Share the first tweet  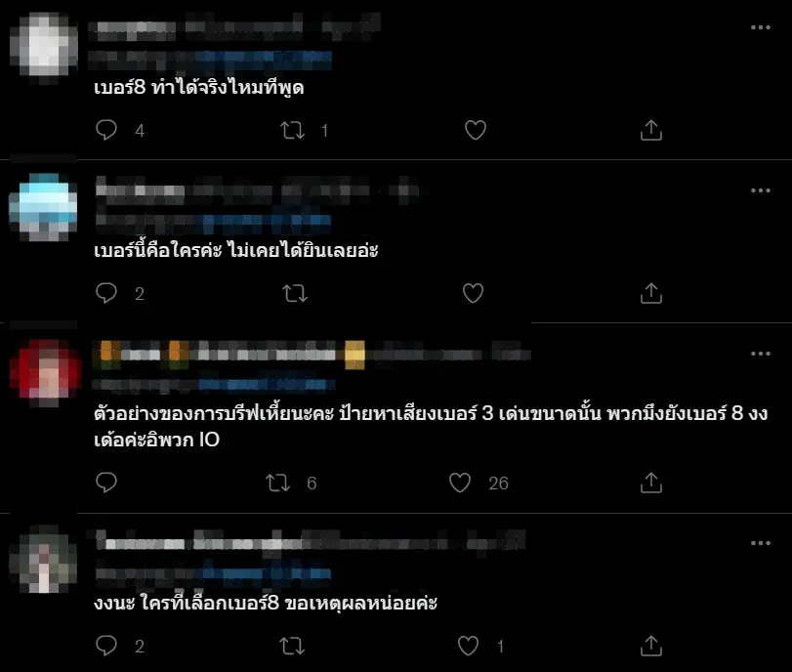[x=651, y=130]
